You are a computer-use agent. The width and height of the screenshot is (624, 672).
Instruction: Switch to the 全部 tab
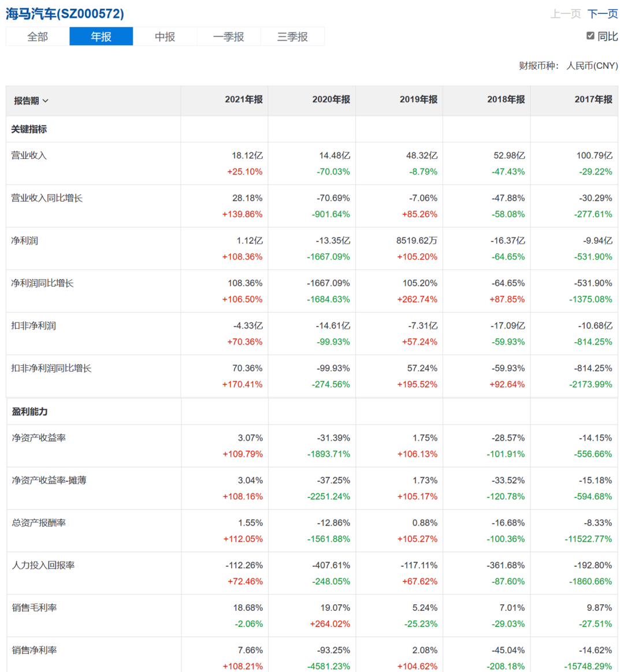(x=38, y=36)
